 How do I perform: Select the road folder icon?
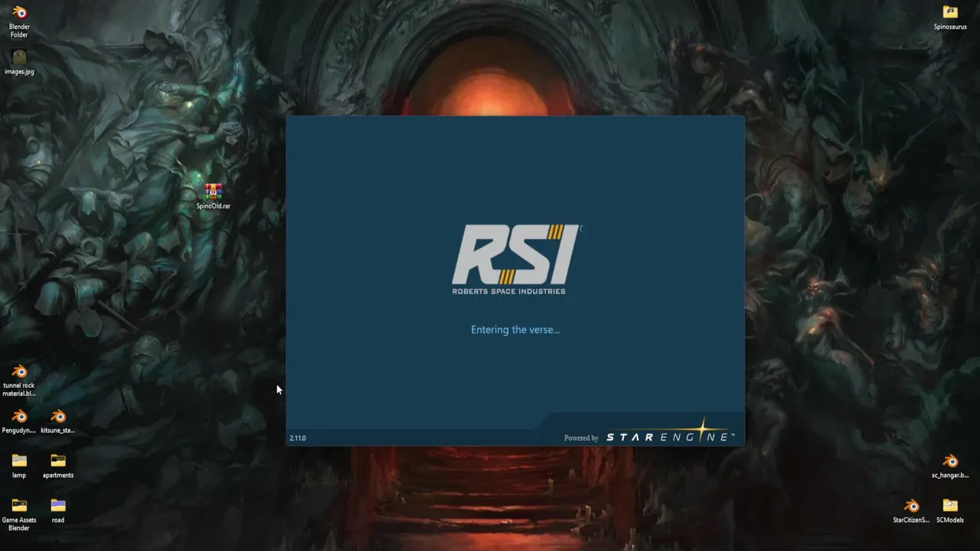click(x=58, y=510)
